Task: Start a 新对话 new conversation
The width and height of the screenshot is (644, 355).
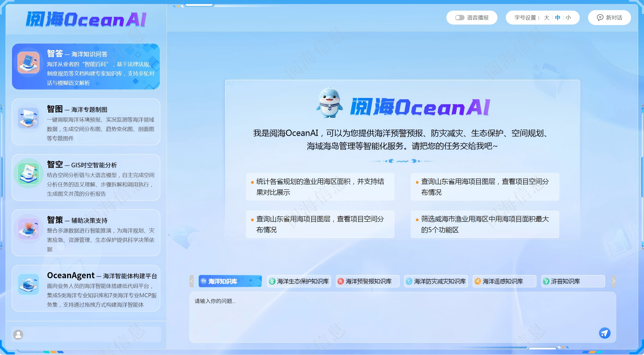Action: pos(609,17)
